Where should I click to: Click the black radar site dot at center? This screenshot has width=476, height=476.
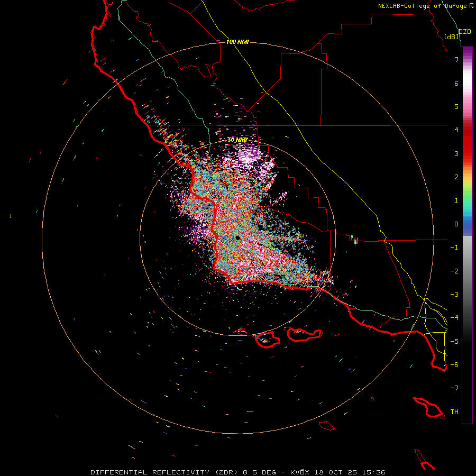pyautogui.click(x=238, y=237)
